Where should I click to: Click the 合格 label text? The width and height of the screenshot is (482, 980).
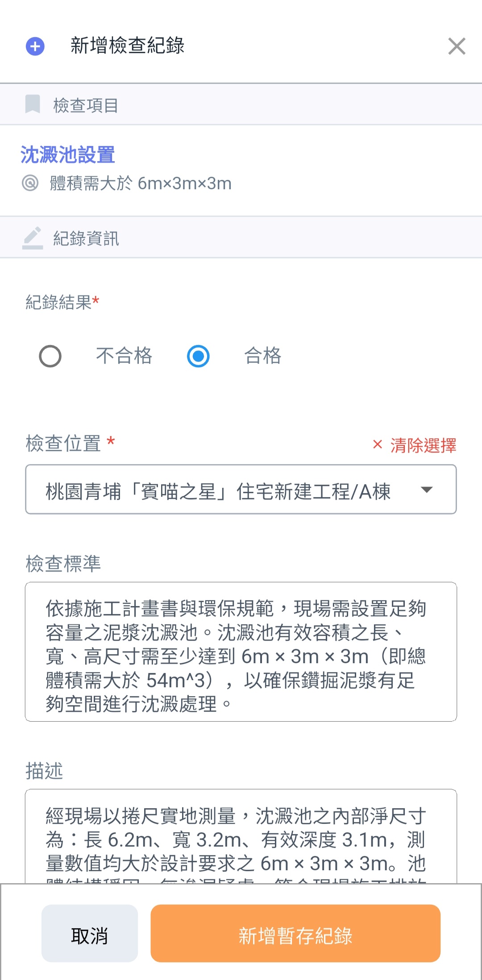tap(262, 356)
